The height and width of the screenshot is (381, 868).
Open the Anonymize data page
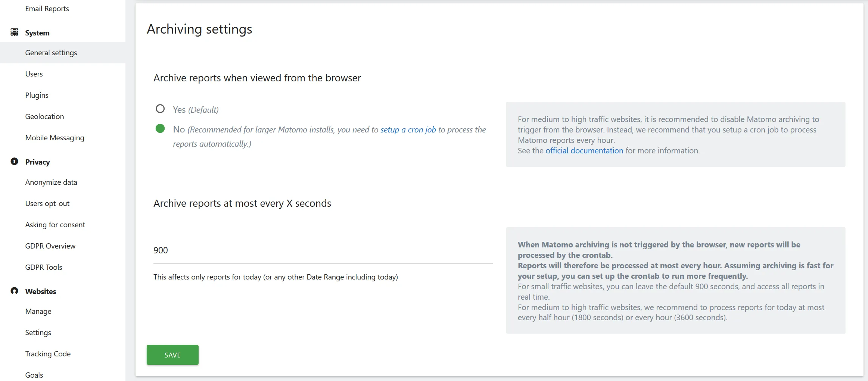point(52,182)
